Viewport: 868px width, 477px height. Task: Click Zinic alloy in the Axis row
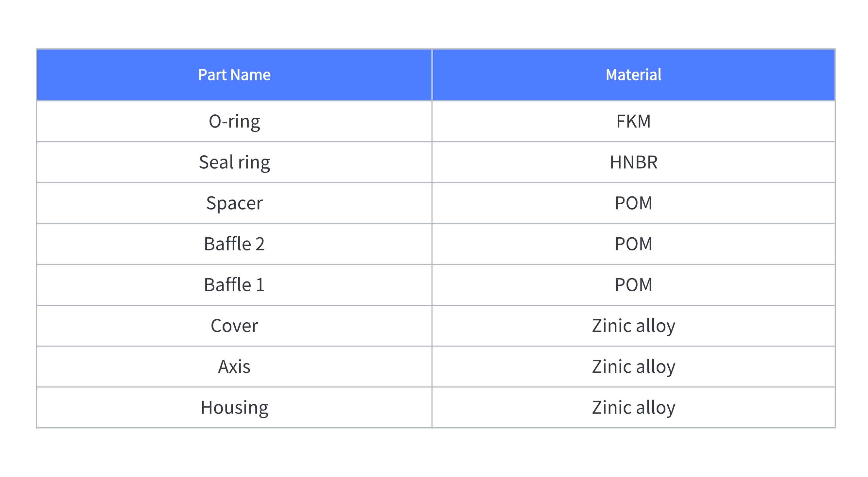pyautogui.click(x=633, y=366)
